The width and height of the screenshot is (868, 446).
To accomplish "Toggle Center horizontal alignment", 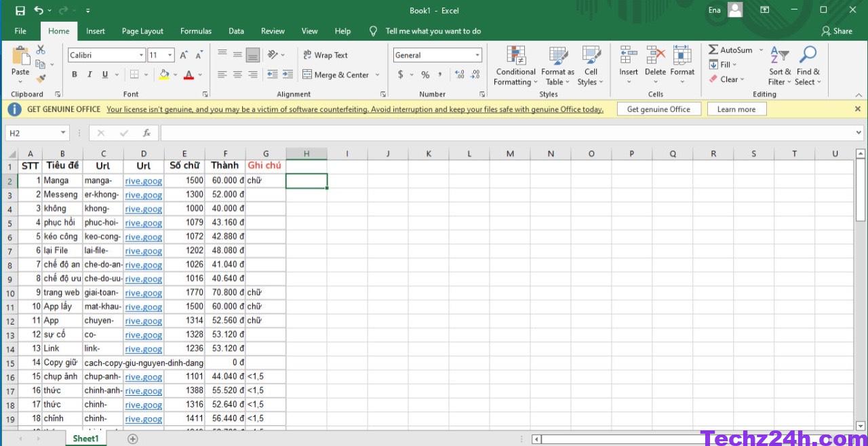I will 237,75.
